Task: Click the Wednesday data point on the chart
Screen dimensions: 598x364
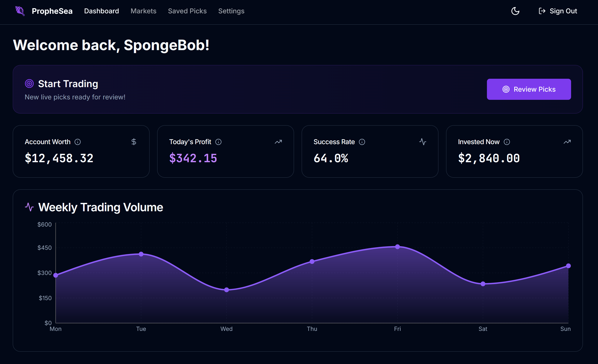Action: 226,290
